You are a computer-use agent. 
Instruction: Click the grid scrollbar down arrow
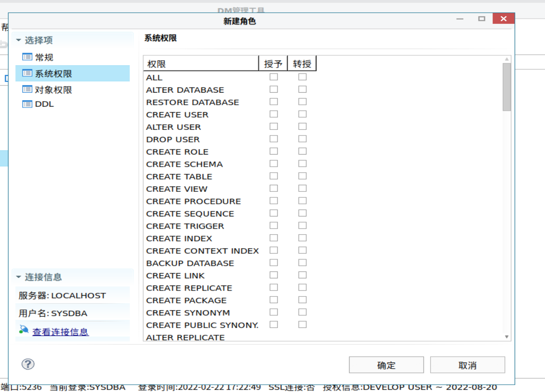pos(506,336)
